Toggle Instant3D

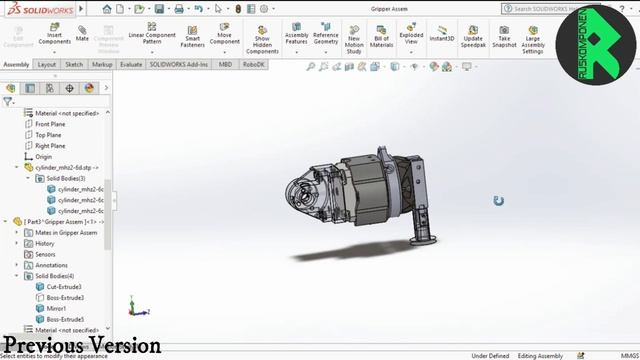pos(442,34)
